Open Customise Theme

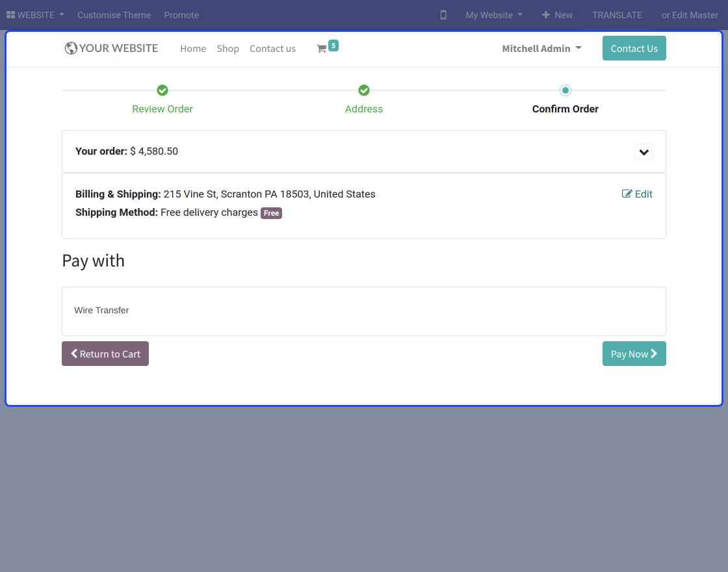pyautogui.click(x=114, y=15)
